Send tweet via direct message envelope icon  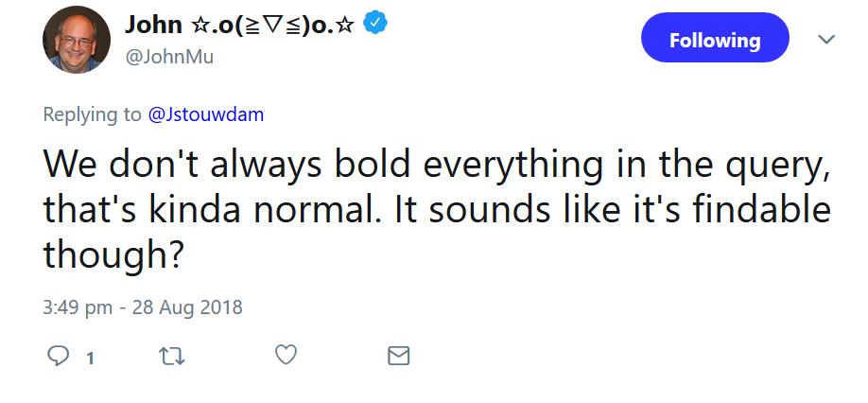(x=399, y=356)
